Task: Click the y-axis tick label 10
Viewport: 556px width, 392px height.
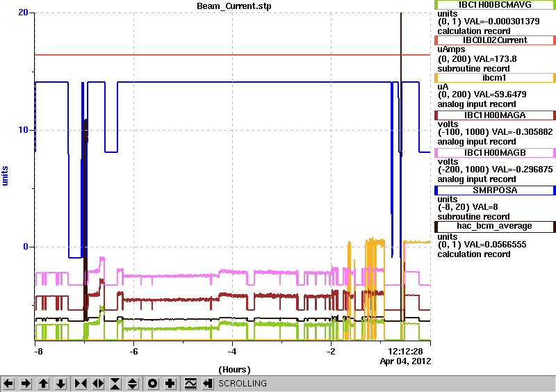Action: (23, 130)
